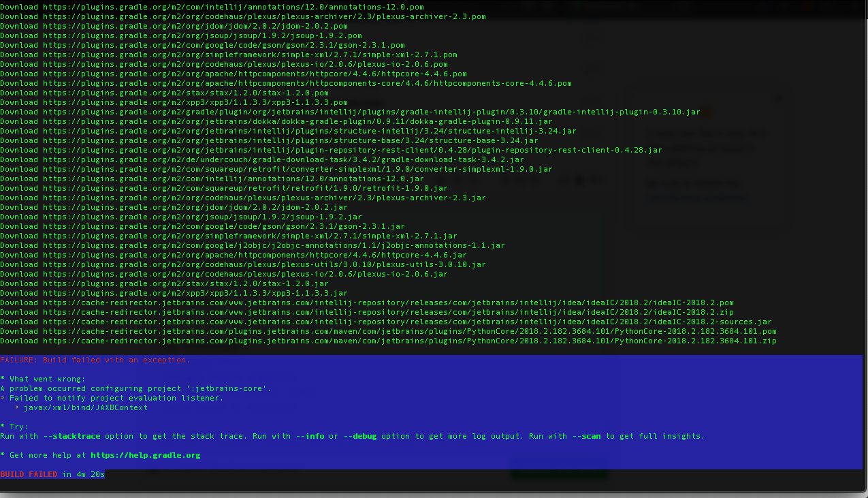Click the jsoup-1.9.2.jar download line
This screenshot has width=868, height=498.
pyautogui.click(x=181, y=217)
